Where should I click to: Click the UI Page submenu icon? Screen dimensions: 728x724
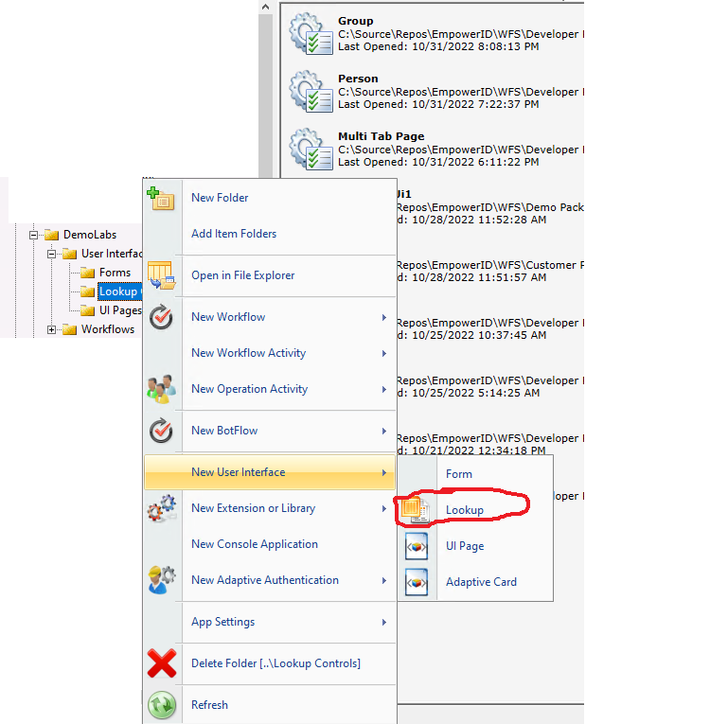417,546
